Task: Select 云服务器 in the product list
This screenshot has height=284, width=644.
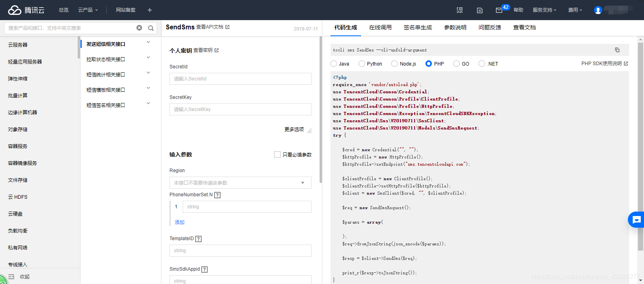Action: click(x=18, y=45)
